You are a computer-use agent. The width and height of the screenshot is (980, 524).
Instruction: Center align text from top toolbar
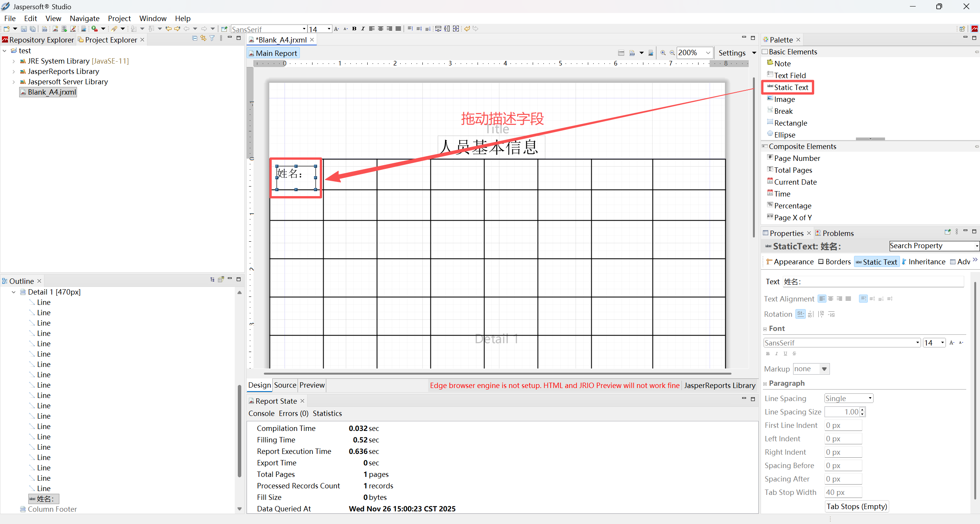[380, 29]
